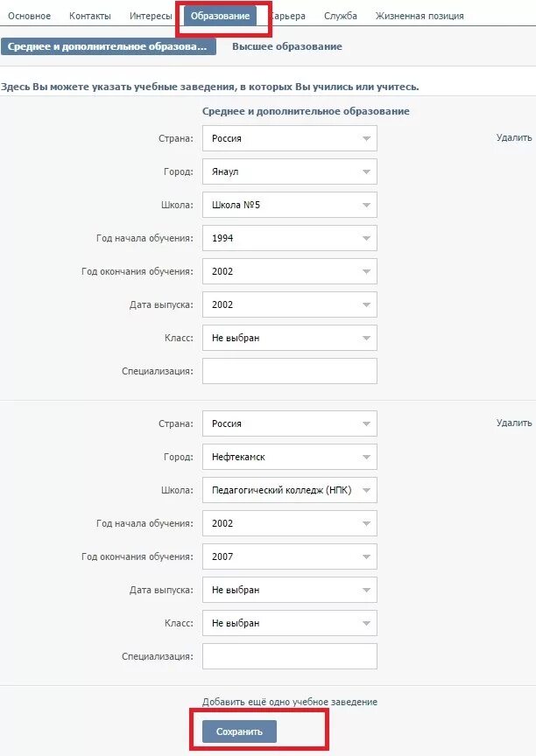Expand Педагогический колледж (НПК) dropdown
Viewport: 536px width, 756px height.
coord(289,490)
